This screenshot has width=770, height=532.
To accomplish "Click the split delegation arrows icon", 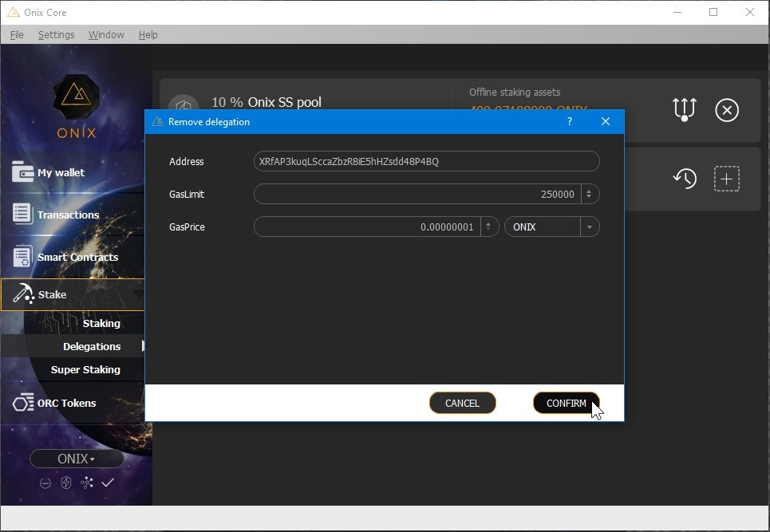I will point(684,109).
